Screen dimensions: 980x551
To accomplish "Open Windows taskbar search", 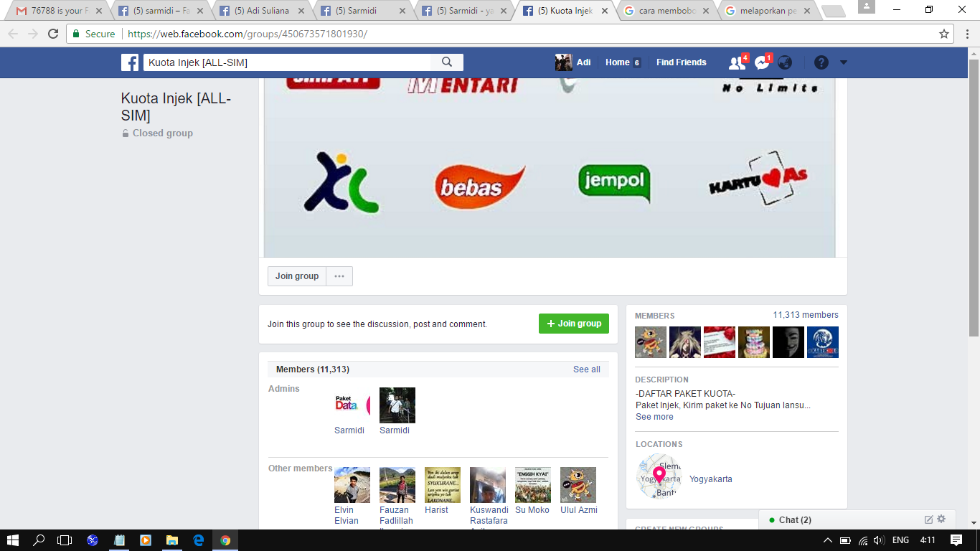I will 39,540.
